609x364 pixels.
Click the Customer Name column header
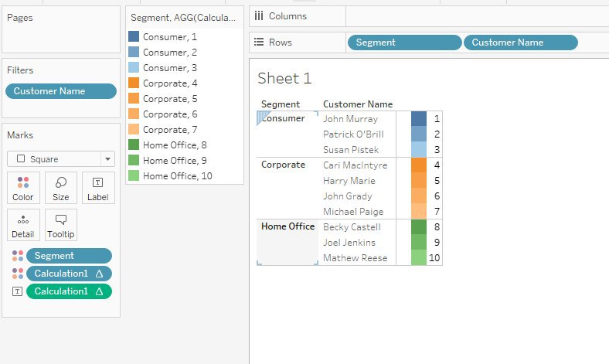pos(358,104)
